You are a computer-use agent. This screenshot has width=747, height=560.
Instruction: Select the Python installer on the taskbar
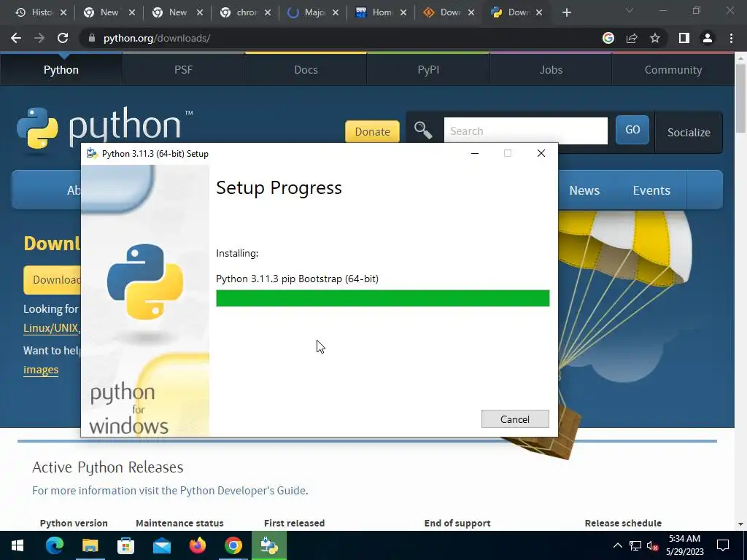268,545
